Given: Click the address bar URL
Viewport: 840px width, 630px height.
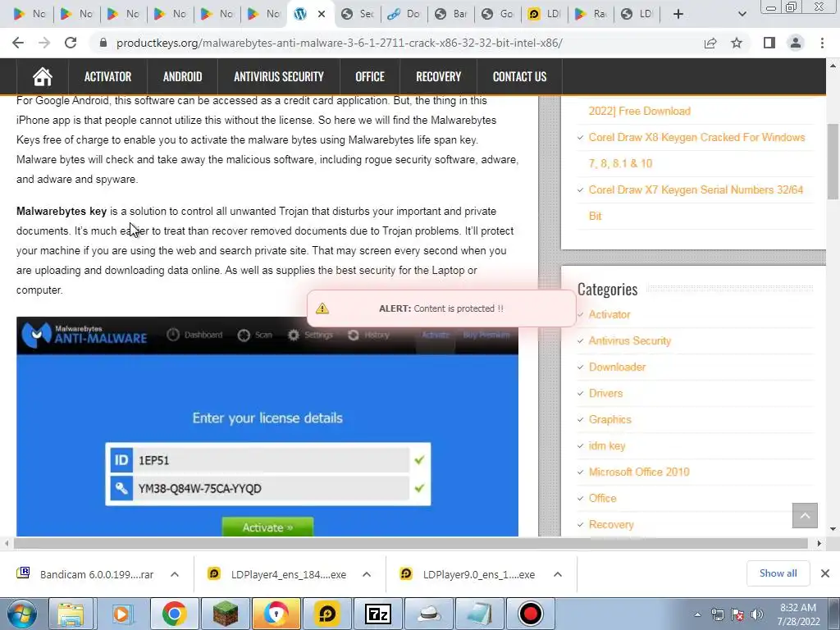Looking at the screenshot, I should click(x=339, y=43).
